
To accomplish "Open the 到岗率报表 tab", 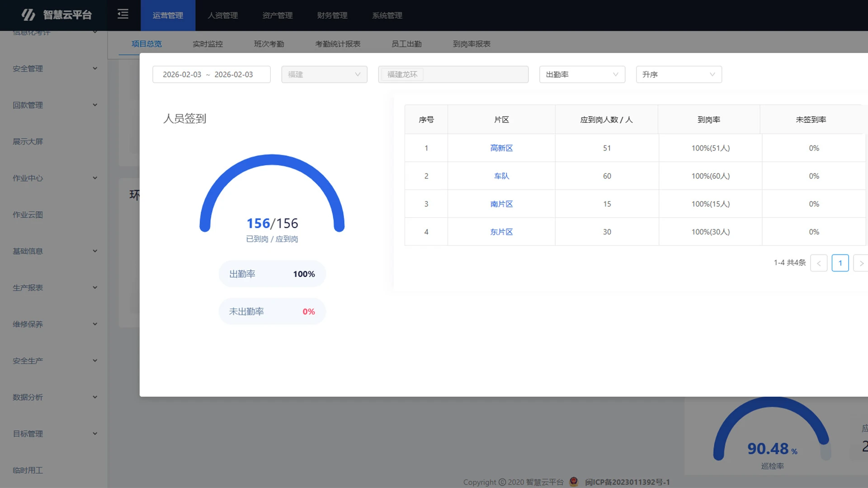I will (x=472, y=44).
